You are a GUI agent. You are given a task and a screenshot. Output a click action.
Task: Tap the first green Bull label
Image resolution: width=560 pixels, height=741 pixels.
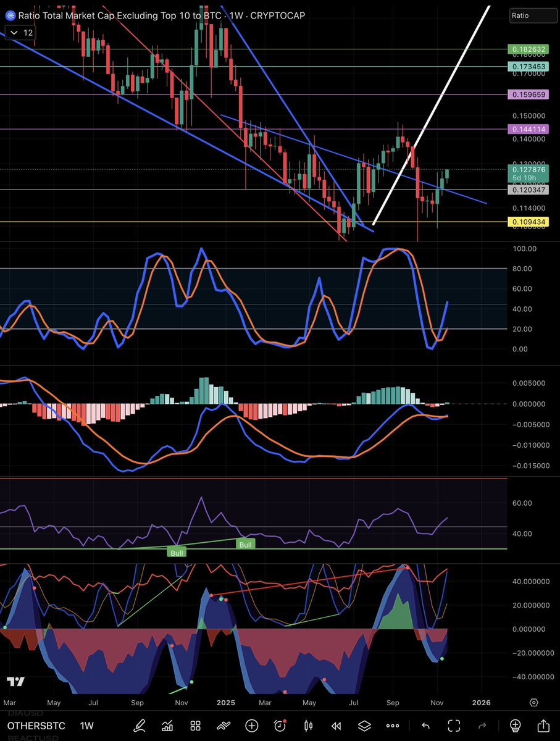click(x=177, y=553)
